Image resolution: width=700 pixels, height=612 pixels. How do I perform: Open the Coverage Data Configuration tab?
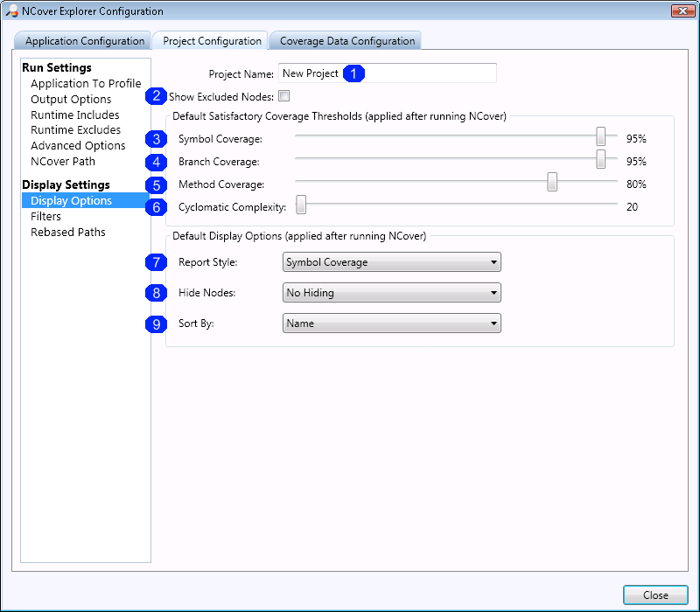346,40
